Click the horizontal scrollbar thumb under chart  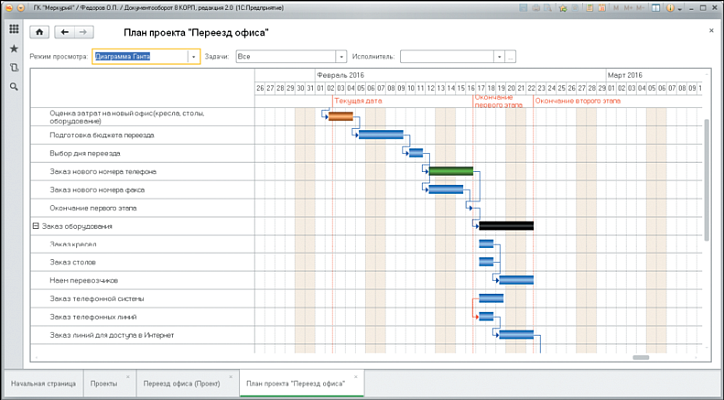641,357
